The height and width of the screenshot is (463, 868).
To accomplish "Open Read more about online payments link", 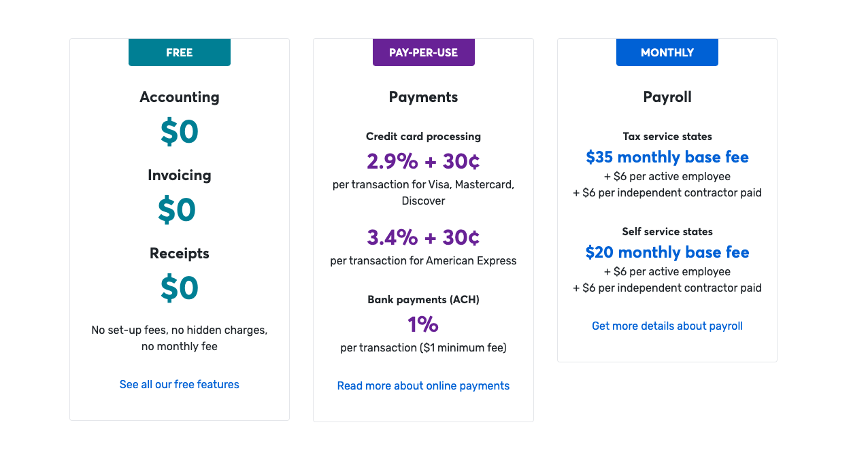I will [x=423, y=385].
